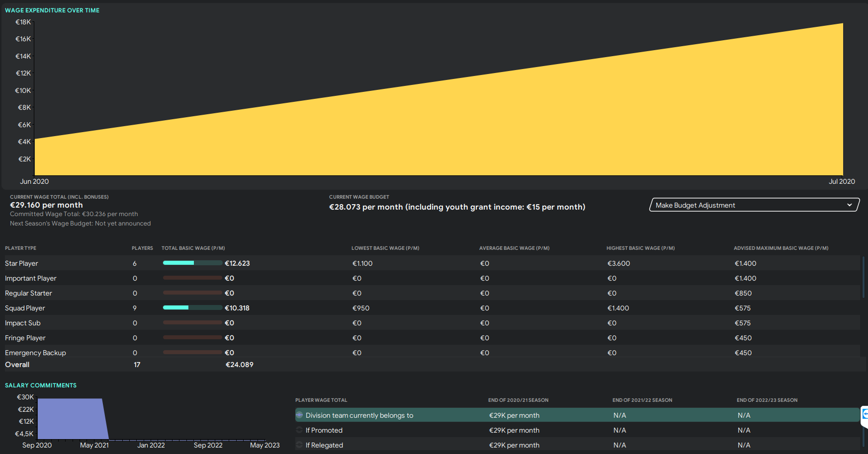
Task: Click the Wage Expenditure Over Time heading
Action: point(52,10)
